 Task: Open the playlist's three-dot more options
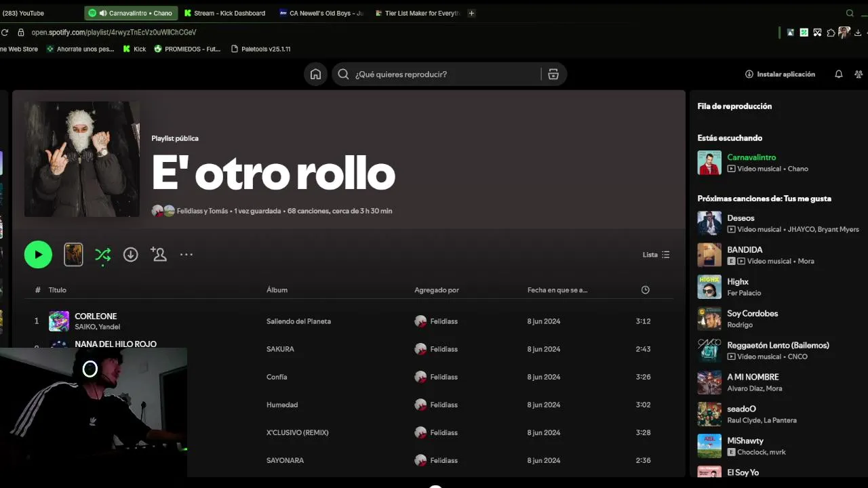point(186,255)
